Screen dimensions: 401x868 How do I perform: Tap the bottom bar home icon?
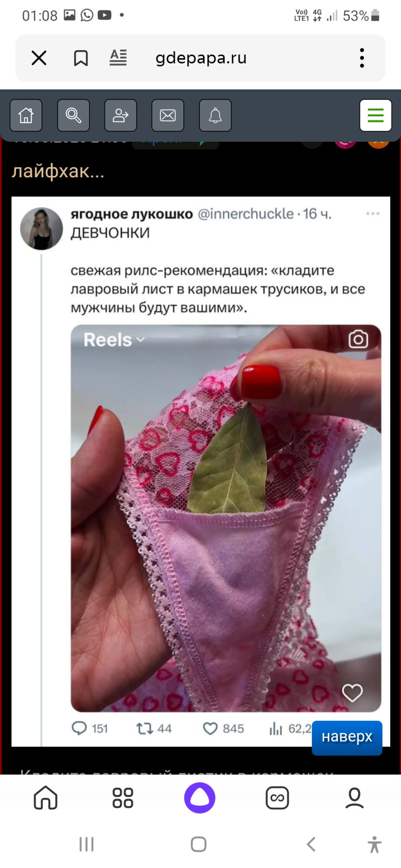point(46,798)
